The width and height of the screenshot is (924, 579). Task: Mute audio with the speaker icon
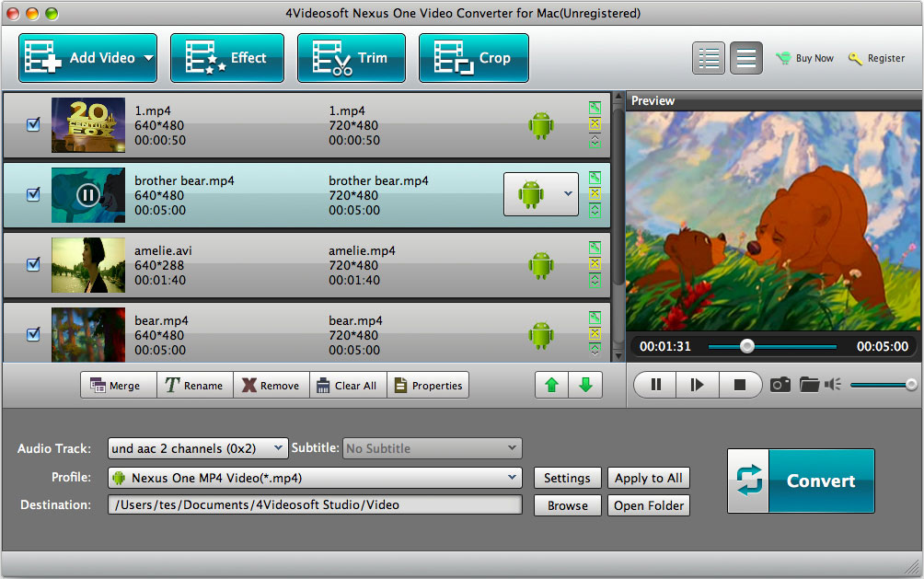tap(834, 385)
